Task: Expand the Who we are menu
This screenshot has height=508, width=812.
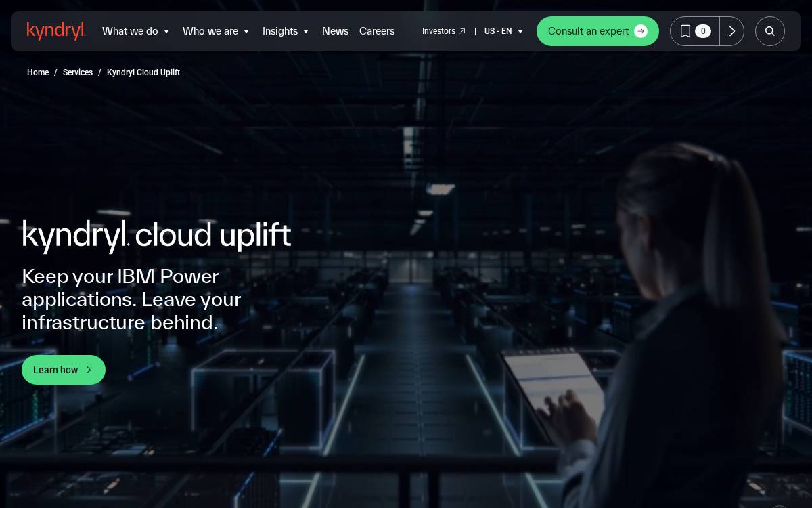Action: click(x=217, y=31)
